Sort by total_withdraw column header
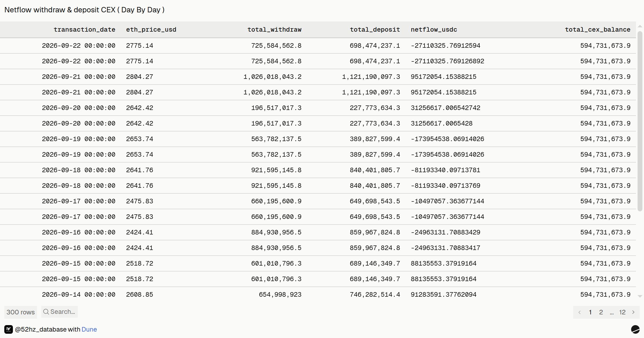The width and height of the screenshot is (644, 338). click(x=274, y=30)
